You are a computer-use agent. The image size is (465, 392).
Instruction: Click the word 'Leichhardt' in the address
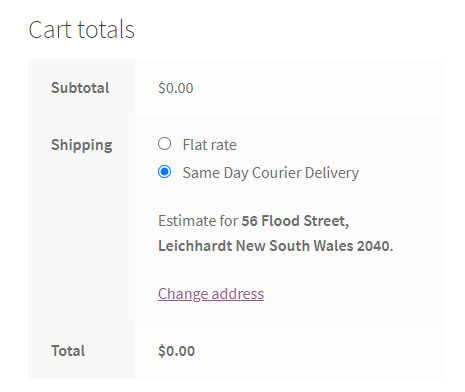[x=195, y=246]
